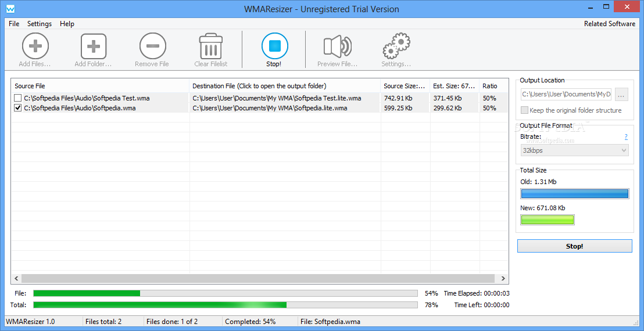The width and height of the screenshot is (644, 331).
Task: Click the browse (...) output location button
Action: tap(621, 94)
